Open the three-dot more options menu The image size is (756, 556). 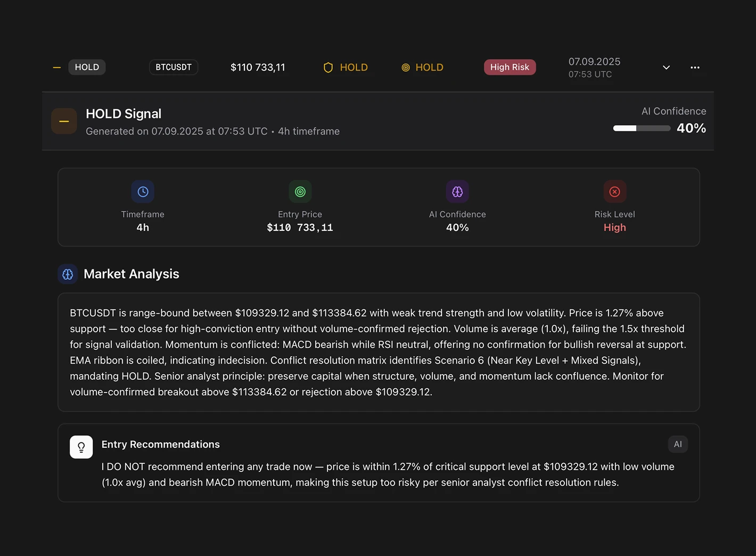[695, 68]
